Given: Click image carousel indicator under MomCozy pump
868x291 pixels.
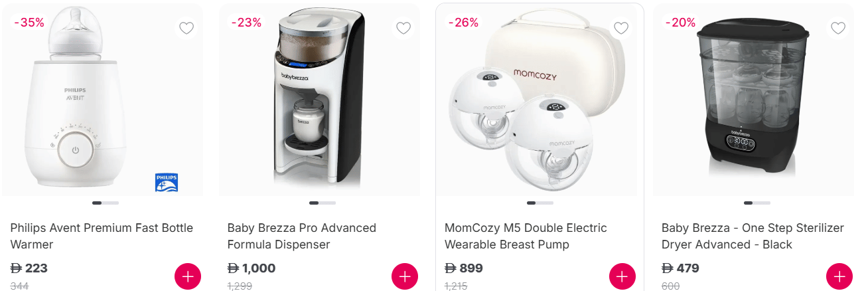Looking at the screenshot, I should point(540,203).
